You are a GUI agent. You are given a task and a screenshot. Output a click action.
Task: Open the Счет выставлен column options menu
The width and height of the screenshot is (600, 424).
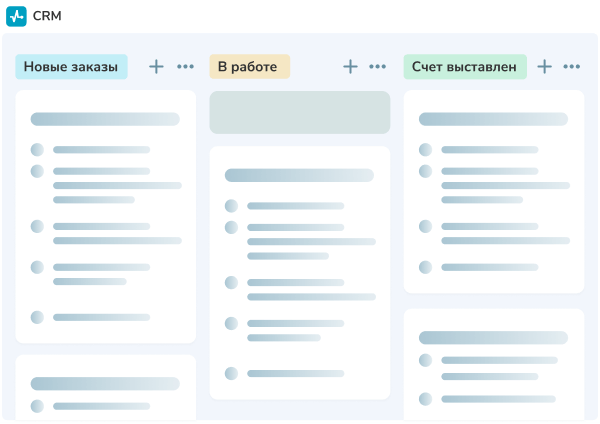tap(572, 66)
